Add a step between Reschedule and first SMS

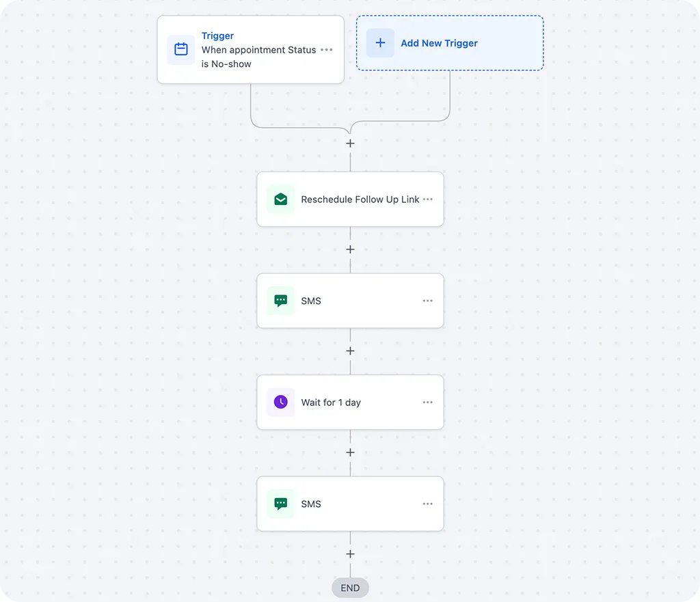350,249
